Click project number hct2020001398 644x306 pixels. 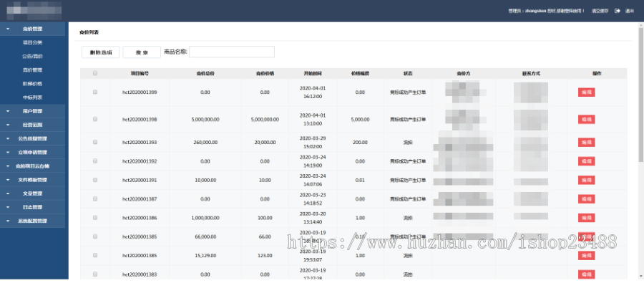pos(140,119)
